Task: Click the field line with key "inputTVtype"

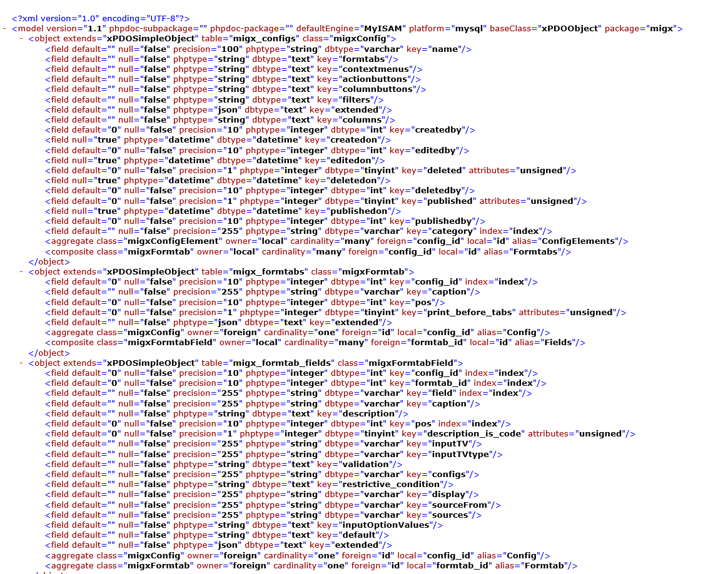Action: pyautogui.click(x=274, y=455)
